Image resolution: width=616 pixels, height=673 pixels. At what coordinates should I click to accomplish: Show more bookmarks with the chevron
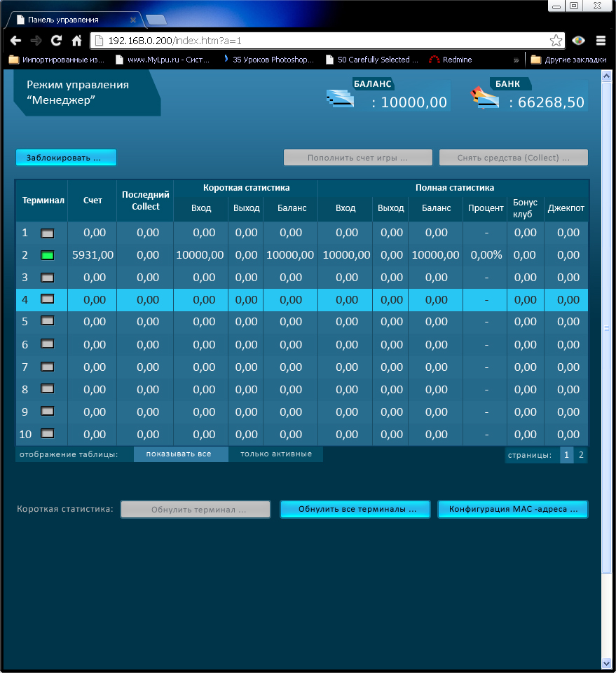(x=516, y=60)
